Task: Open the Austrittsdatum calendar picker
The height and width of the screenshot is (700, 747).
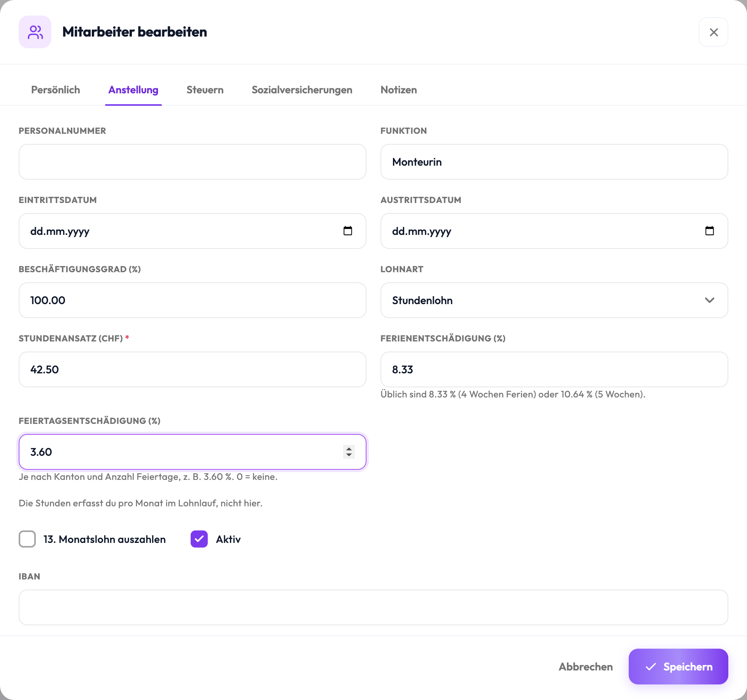Action: click(x=710, y=231)
